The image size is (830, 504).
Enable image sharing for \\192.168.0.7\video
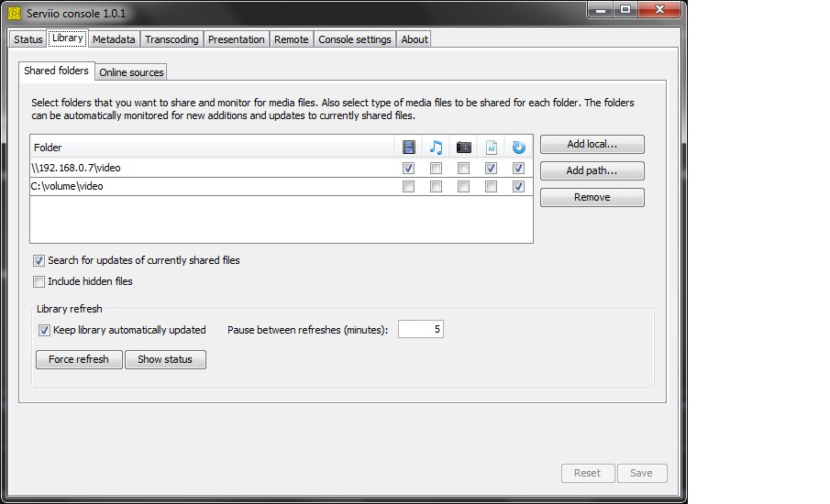coord(463,169)
